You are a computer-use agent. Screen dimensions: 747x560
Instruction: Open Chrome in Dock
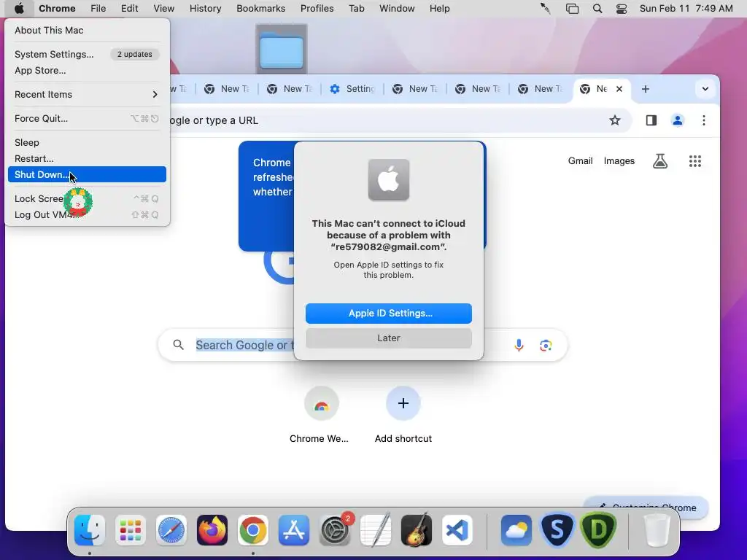pyautogui.click(x=253, y=529)
